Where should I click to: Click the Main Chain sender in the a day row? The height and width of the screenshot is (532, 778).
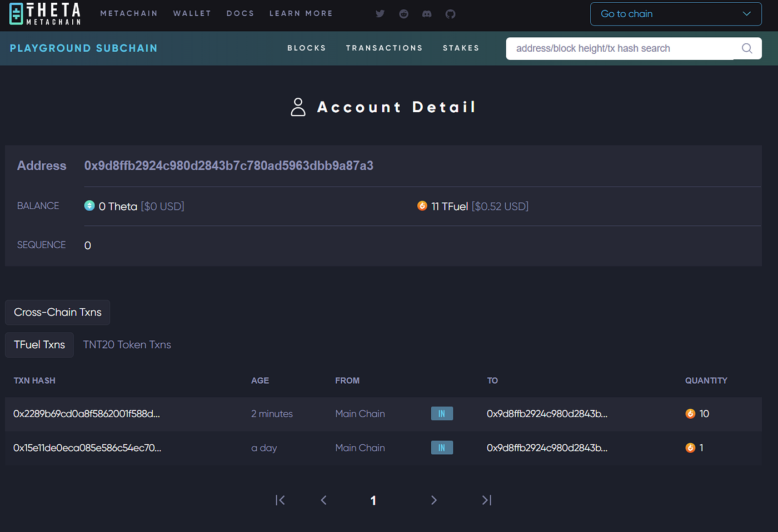click(x=360, y=448)
